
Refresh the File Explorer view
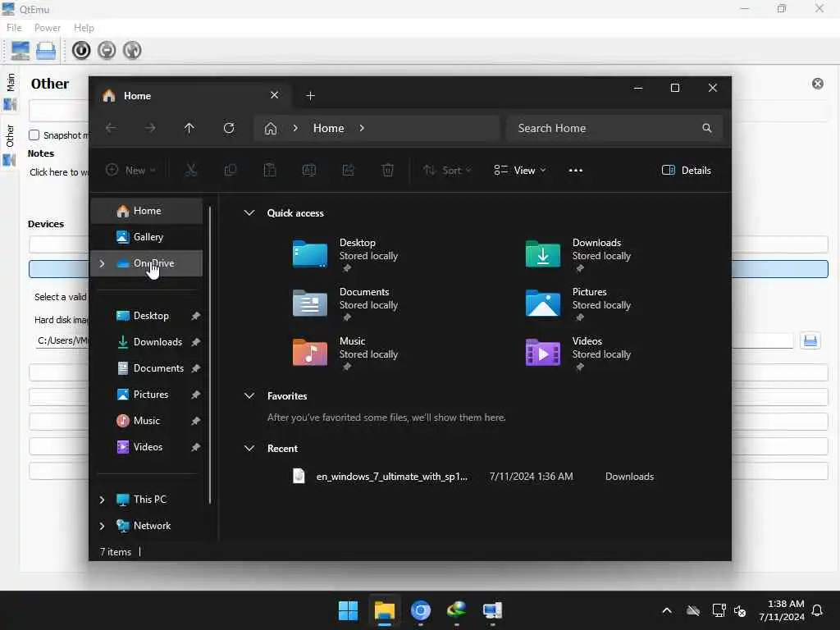[229, 128]
